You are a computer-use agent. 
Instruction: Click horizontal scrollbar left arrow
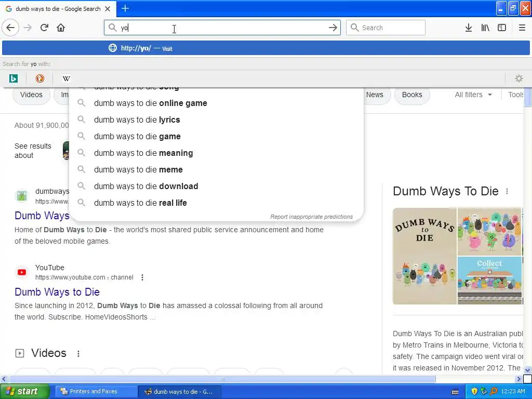4,379
